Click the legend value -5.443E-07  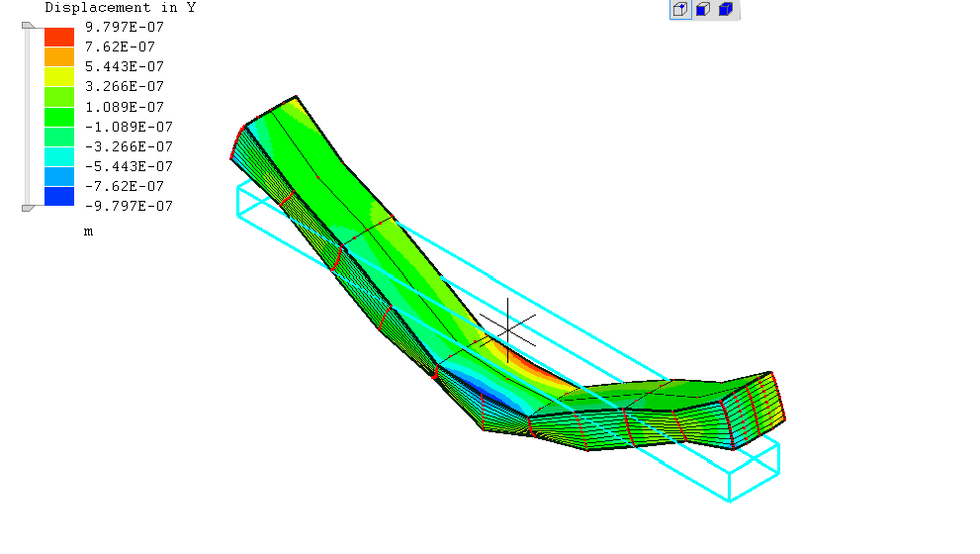[129, 166]
